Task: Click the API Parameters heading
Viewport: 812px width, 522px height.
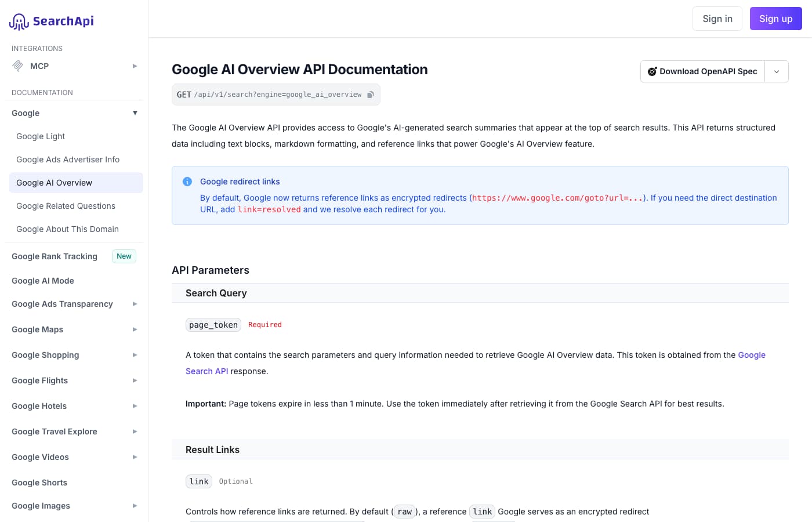Action: (x=211, y=270)
